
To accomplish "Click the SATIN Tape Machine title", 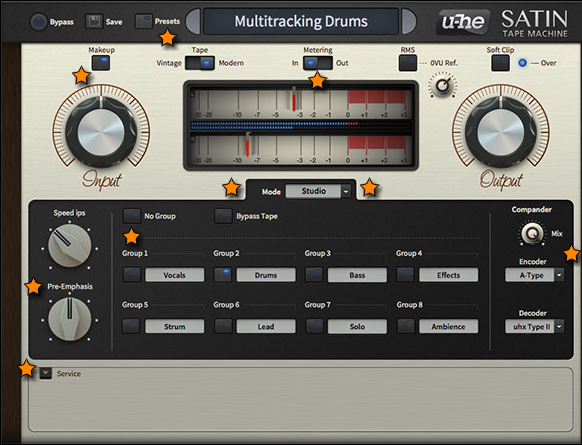I will [x=534, y=23].
